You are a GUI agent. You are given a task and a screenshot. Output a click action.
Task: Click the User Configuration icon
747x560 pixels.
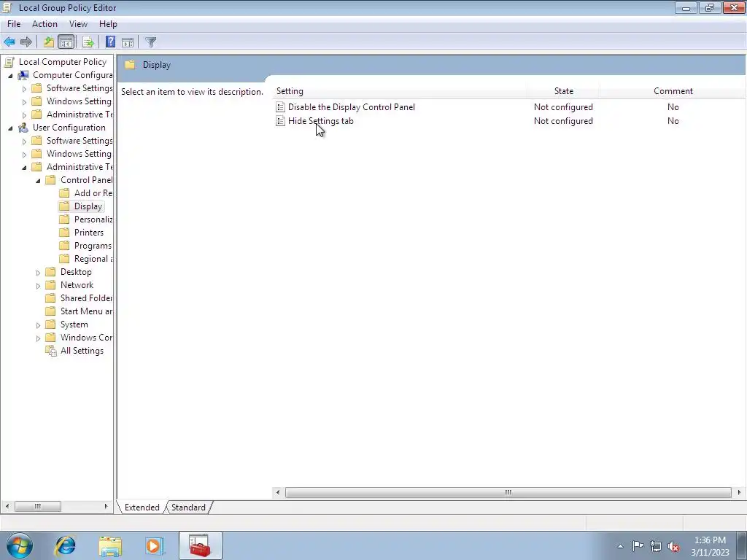pyautogui.click(x=23, y=128)
